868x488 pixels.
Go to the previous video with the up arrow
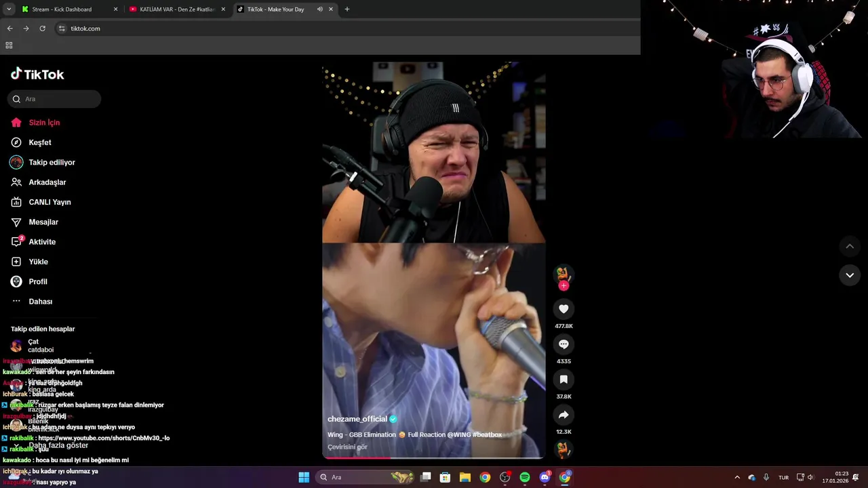[x=850, y=246]
